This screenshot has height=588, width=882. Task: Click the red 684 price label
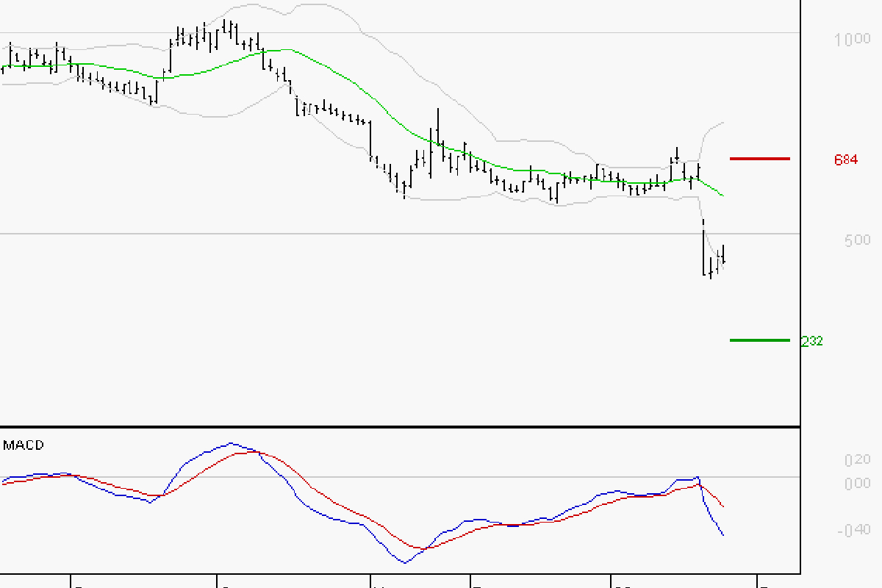[845, 159]
